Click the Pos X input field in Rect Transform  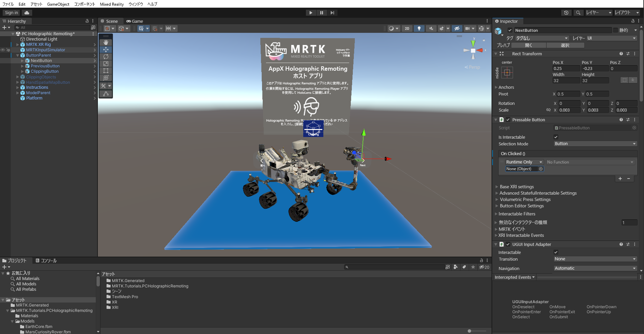(x=566, y=68)
